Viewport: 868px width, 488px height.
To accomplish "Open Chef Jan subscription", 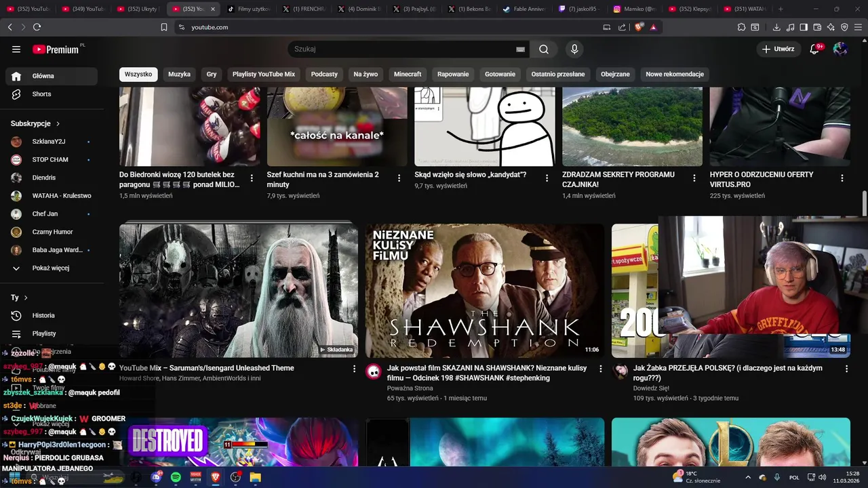I will tap(51, 214).
